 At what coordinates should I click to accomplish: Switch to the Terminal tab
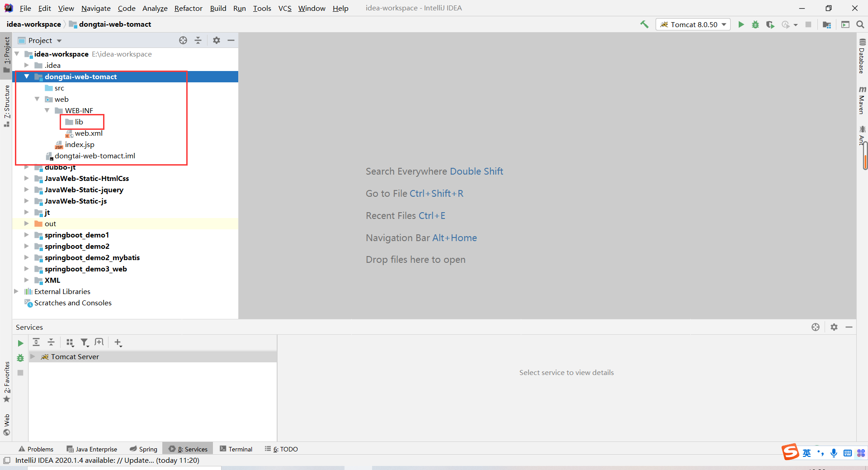[236, 449]
